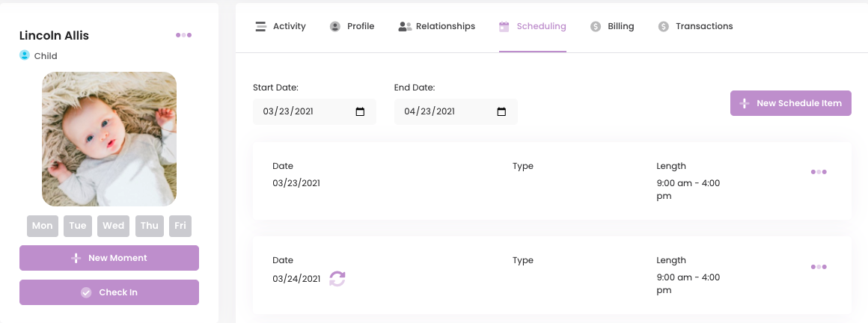Go to the Relationships tab
Viewport: 868px width, 323px height.
pyautogui.click(x=437, y=27)
